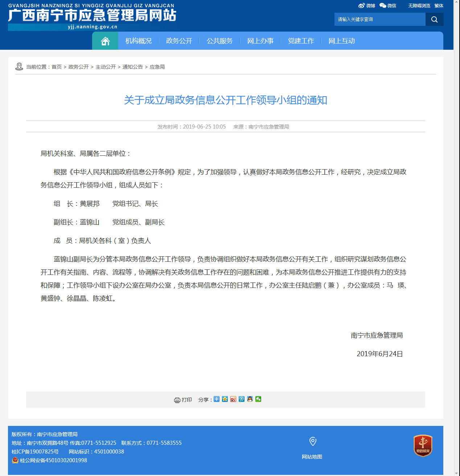Click the keyword search input field
460x476 pixels.
click(x=379, y=20)
